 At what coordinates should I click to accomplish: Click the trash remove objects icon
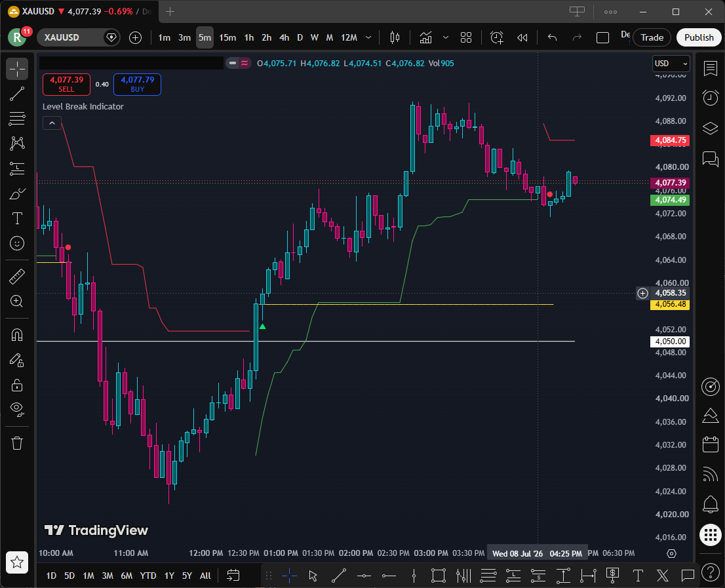pyautogui.click(x=17, y=443)
